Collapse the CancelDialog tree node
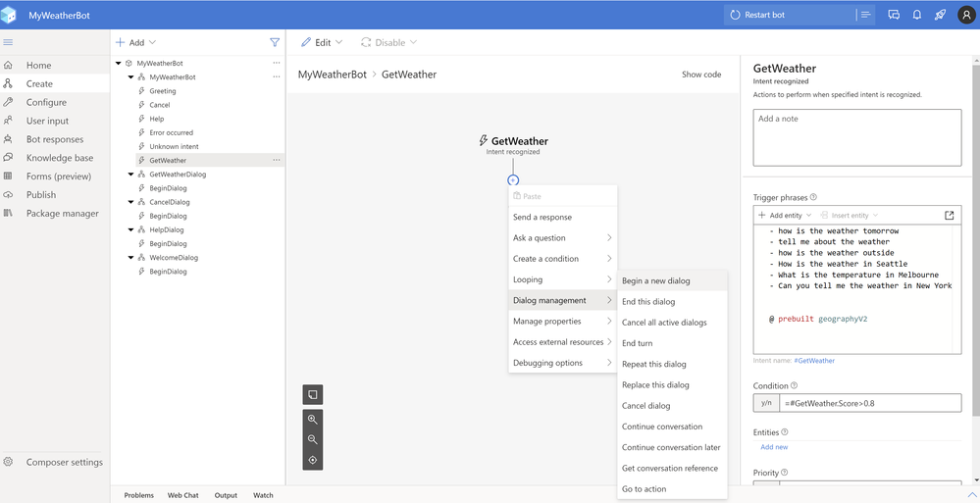The width and height of the screenshot is (980, 503). coord(130,202)
